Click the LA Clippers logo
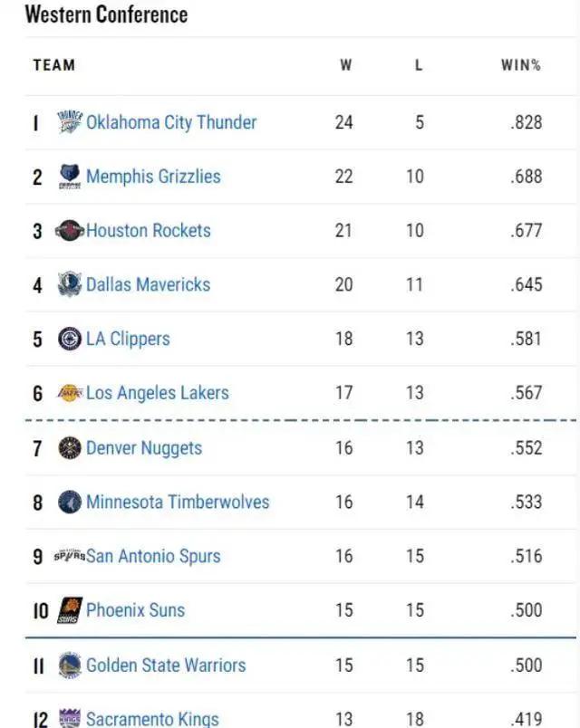This screenshot has width=580, height=728. click(x=70, y=339)
